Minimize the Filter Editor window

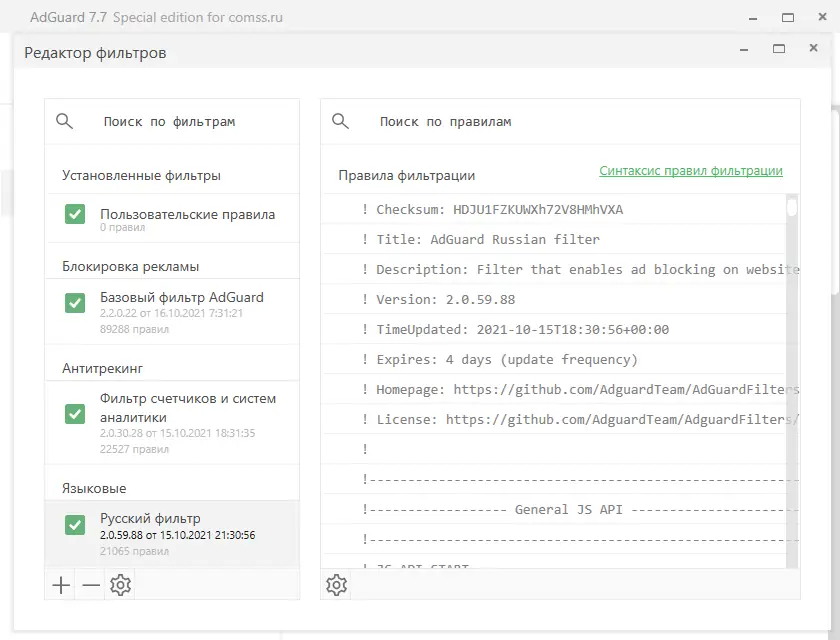(744, 49)
